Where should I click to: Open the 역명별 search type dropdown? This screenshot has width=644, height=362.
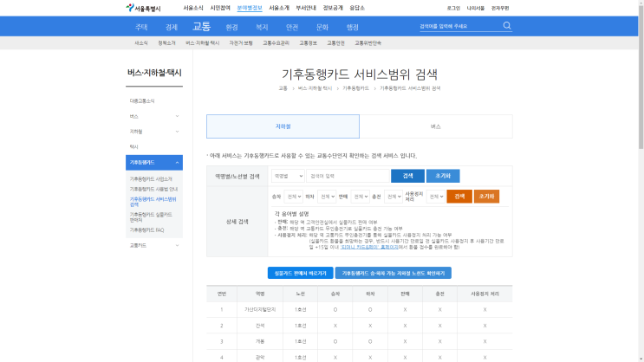(288, 176)
